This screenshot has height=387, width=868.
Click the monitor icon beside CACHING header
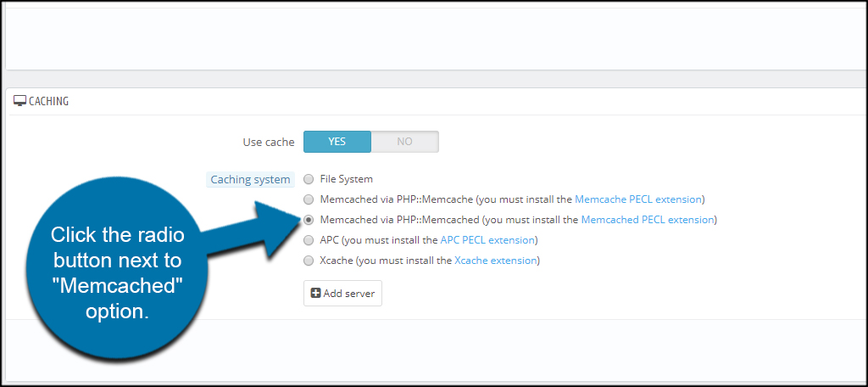point(20,100)
